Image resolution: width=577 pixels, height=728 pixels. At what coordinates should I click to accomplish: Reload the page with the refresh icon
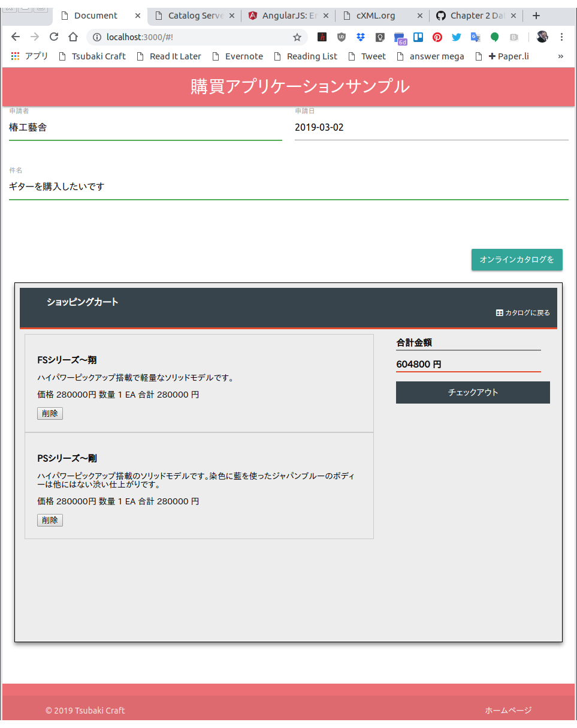[x=54, y=37]
